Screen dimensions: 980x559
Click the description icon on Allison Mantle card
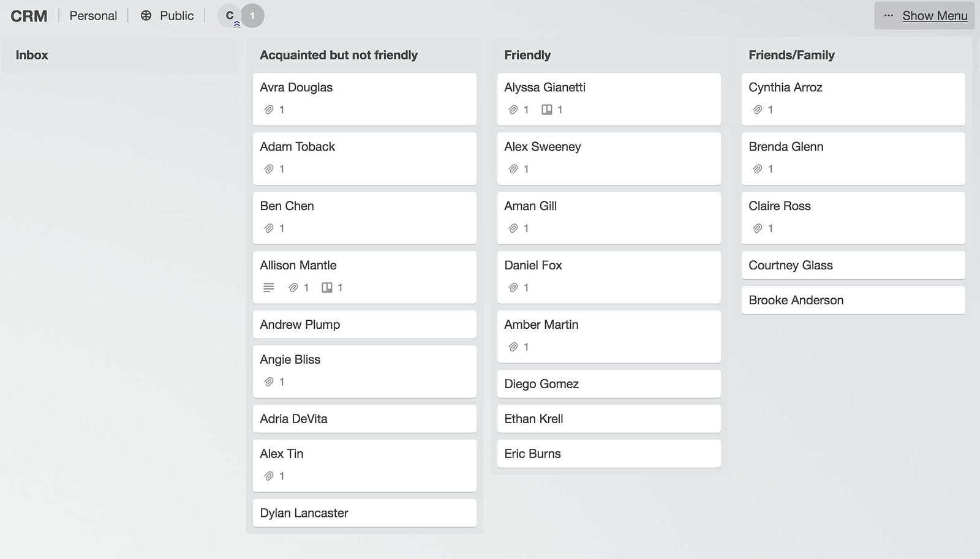pos(269,287)
